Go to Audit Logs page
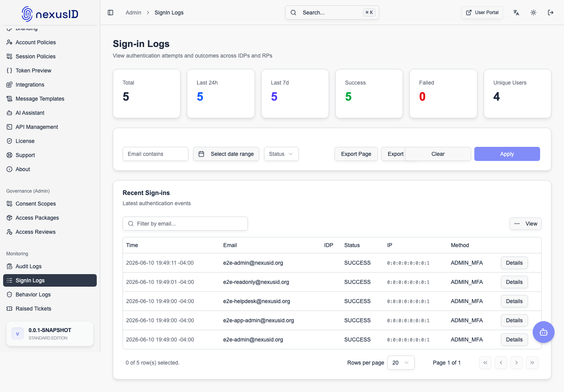The height and width of the screenshot is (392, 564). tap(50, 266)
